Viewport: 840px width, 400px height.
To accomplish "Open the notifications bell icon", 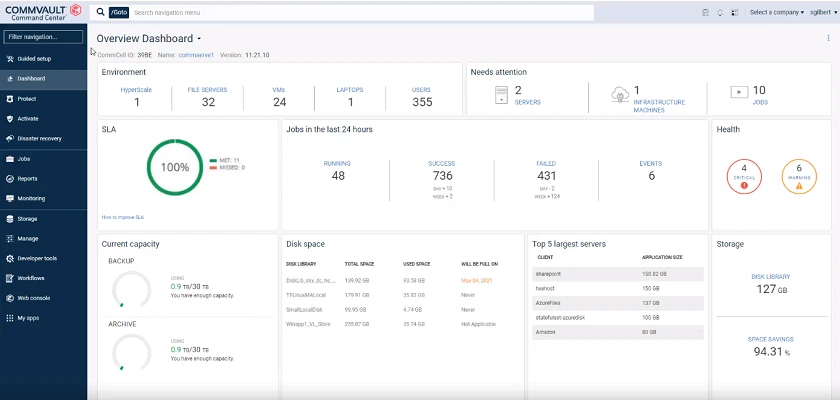I will (720, 12).
